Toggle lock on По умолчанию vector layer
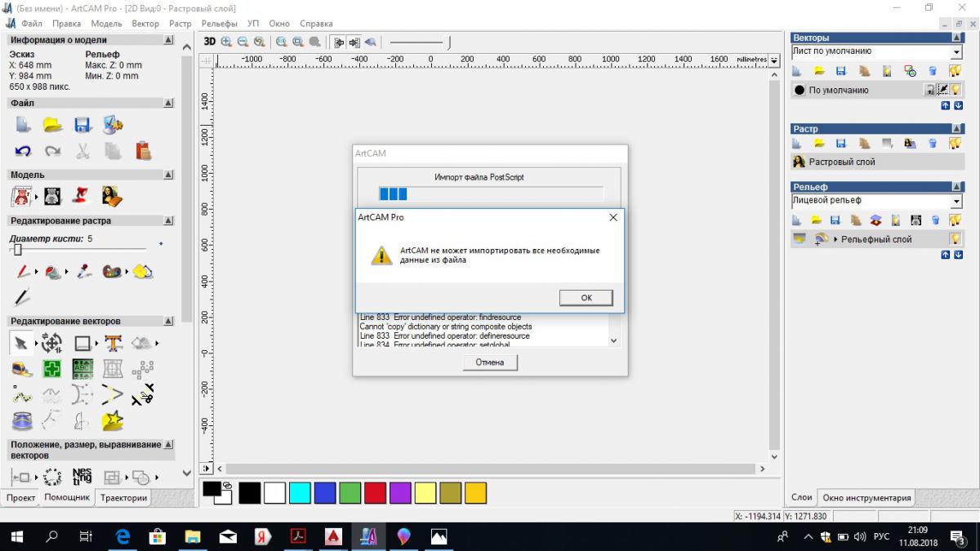Viewport: 980px width, 551px height. [929, 90]
